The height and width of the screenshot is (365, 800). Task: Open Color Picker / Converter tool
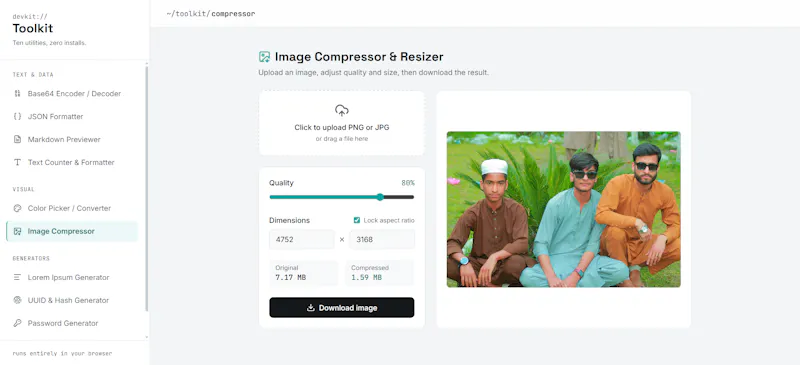pyautogui.click(x=72, y=208)
